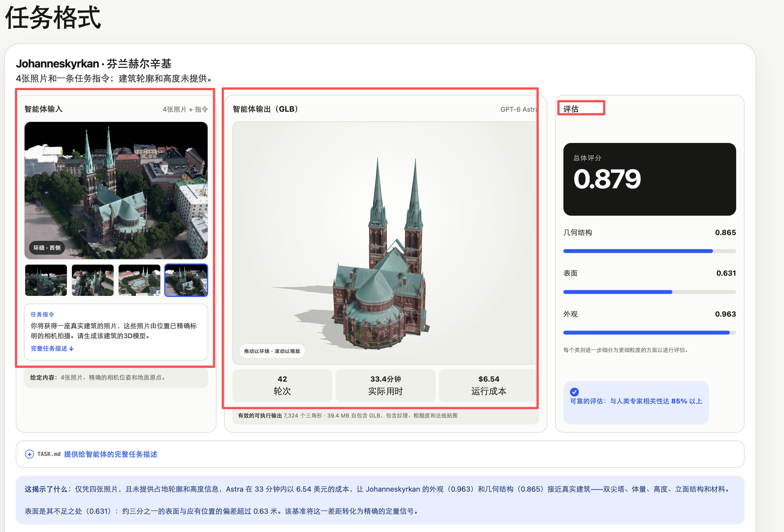Click the 评估 panel title
The width and height of the screenshot is (784, 532).
coord(571,109)
